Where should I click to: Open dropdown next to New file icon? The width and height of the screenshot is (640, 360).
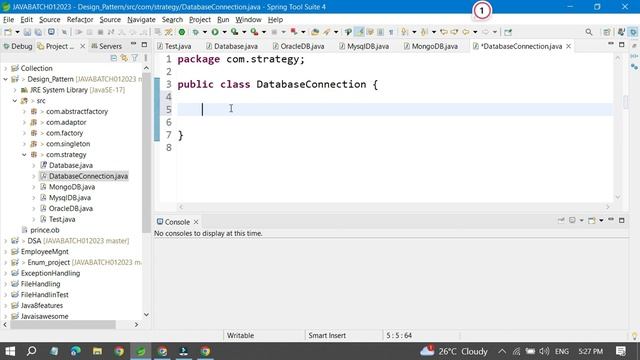point(17,32)
